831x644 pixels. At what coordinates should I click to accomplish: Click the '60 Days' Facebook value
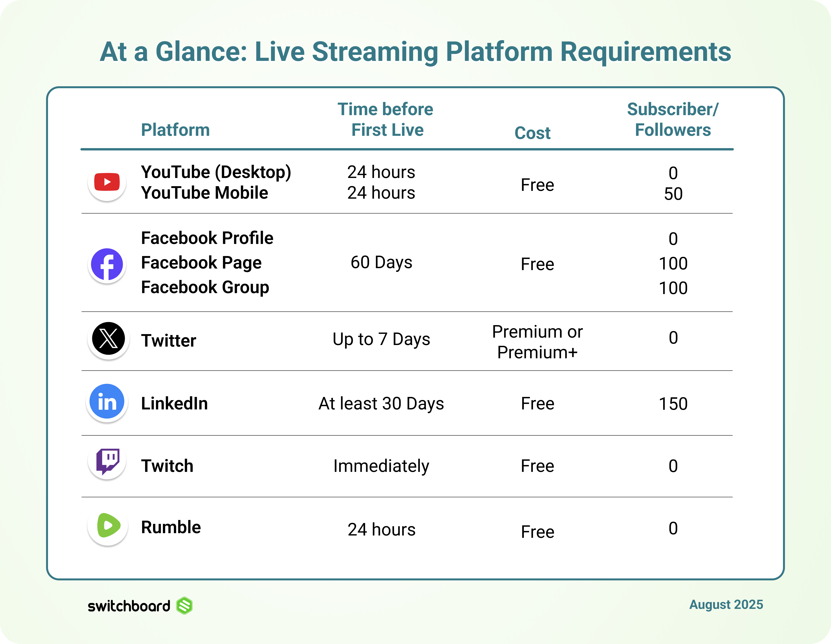[x=381, y=263]
